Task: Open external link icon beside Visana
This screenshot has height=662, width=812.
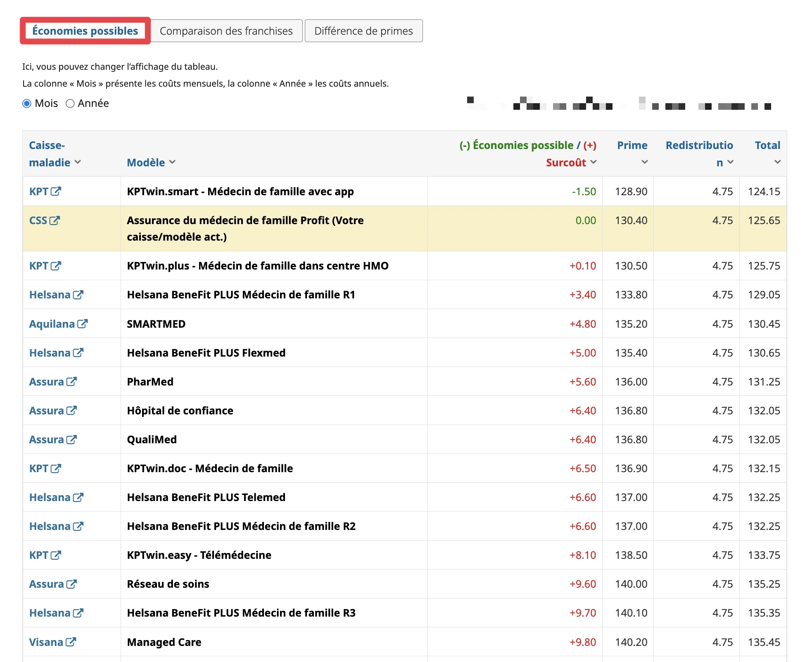Action: pyautogui.click(x=71, y=642)
